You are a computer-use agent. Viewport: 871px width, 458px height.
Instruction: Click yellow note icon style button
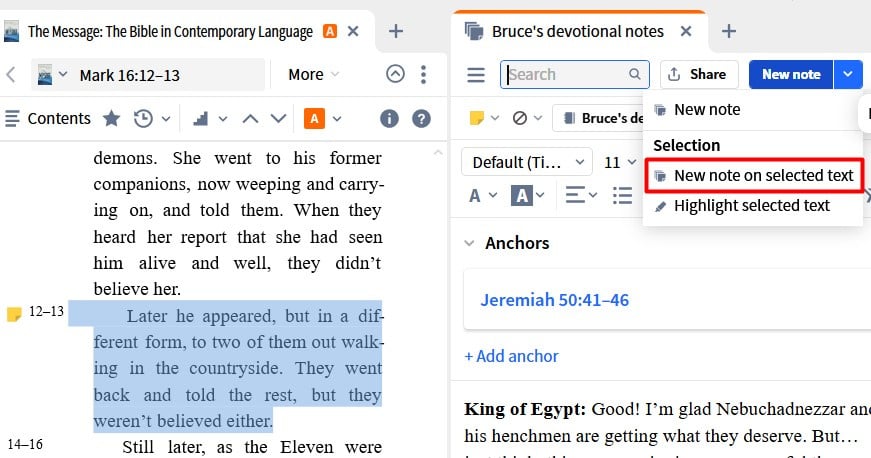[477, 118]
